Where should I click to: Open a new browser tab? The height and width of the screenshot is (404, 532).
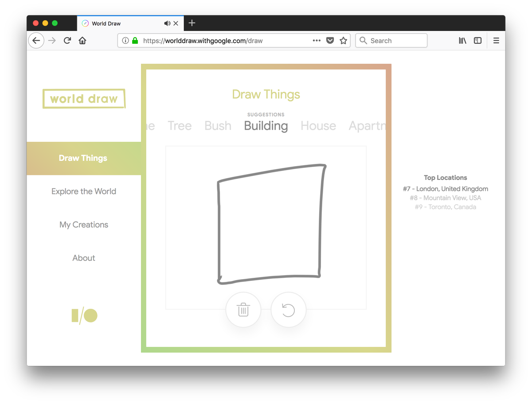point(192,23)
